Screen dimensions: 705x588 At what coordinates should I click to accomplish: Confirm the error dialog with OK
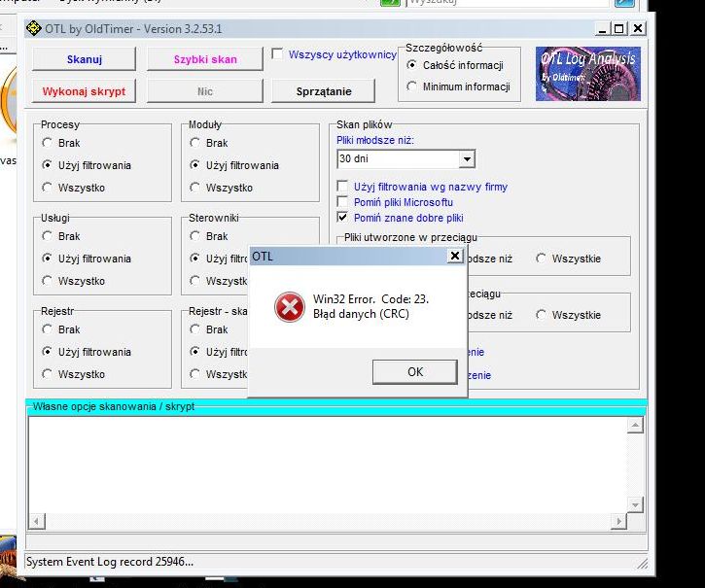[x=415, y=372]
